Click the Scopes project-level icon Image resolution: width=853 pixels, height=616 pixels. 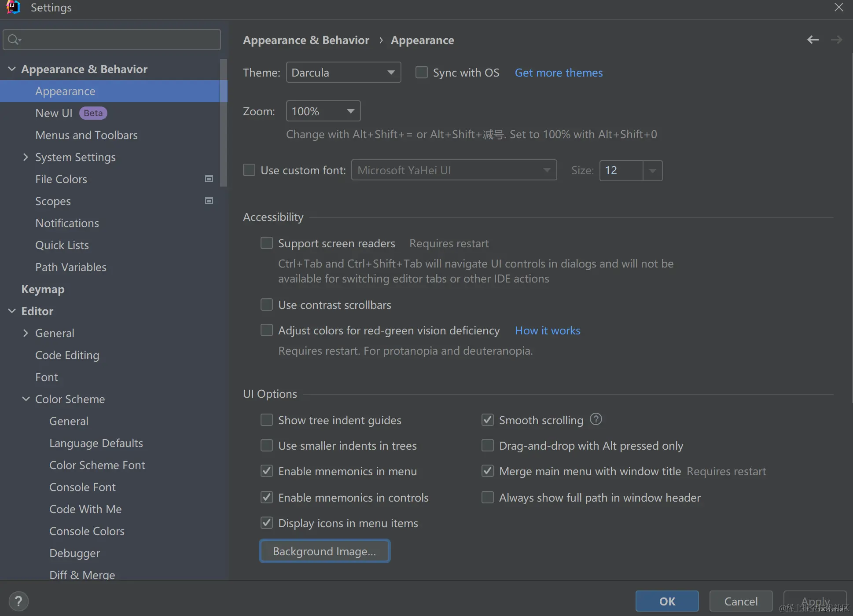(209, 201)
